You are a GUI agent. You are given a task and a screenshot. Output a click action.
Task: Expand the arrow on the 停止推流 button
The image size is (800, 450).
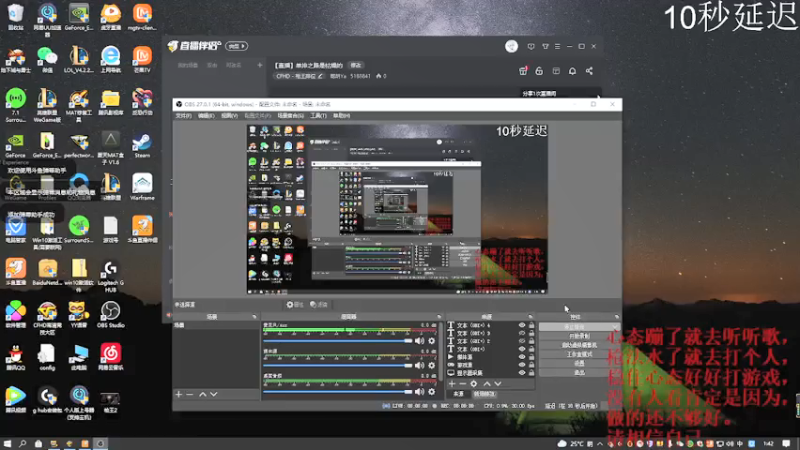click(x=614, y=327)
